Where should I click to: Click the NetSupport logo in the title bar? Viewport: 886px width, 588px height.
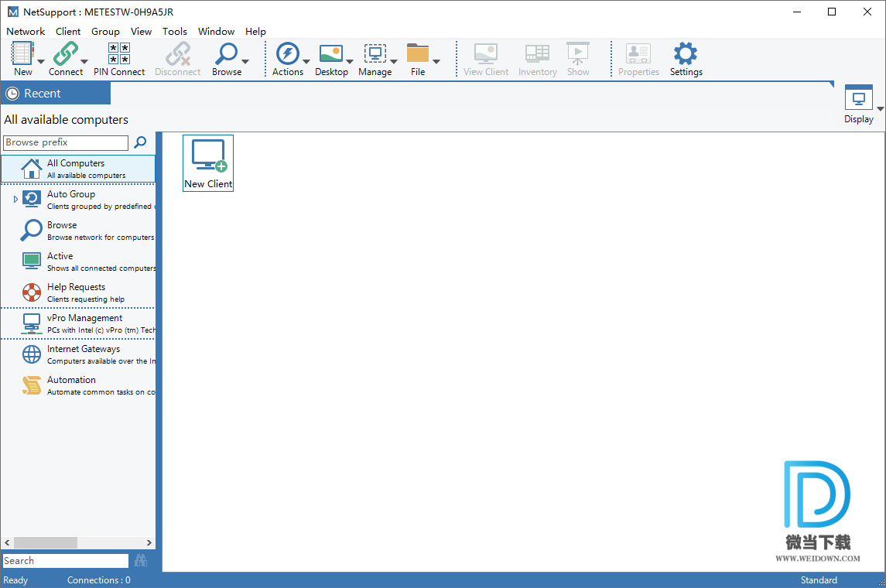[12, 12]
